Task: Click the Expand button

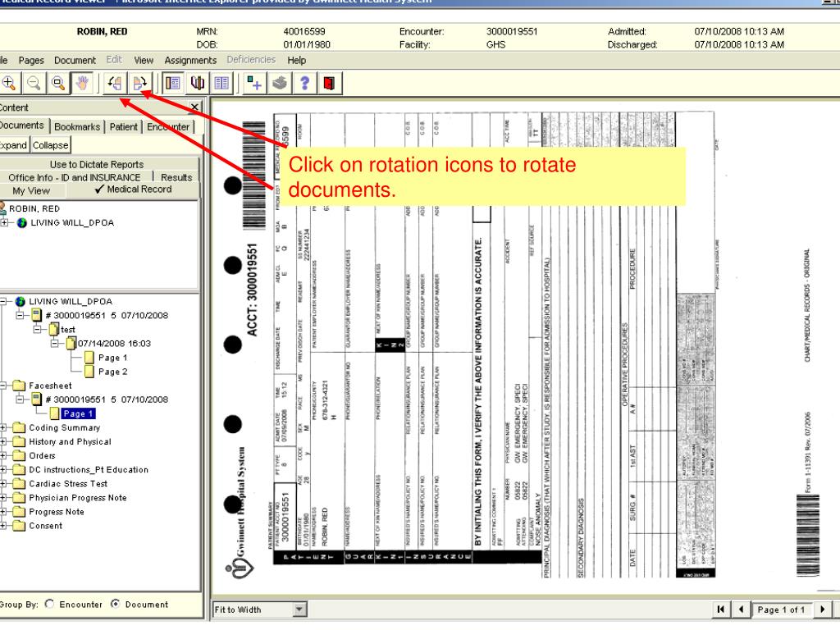Action: [13, 145]
